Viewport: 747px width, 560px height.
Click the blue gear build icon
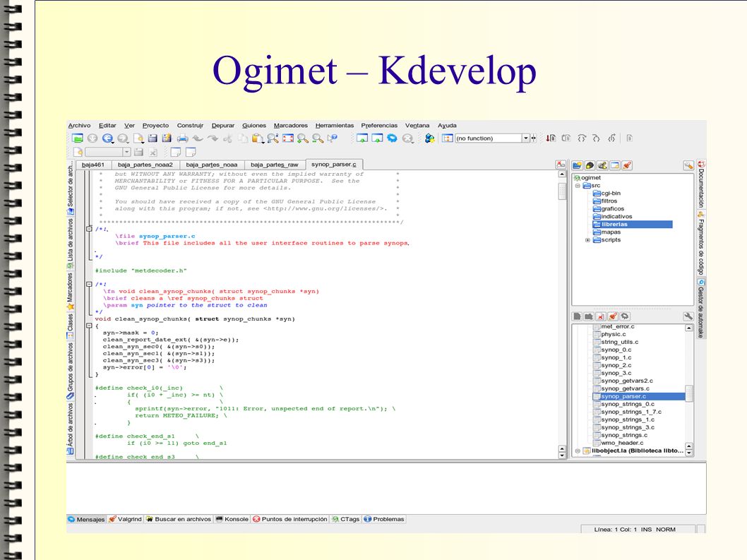point(392,138)
